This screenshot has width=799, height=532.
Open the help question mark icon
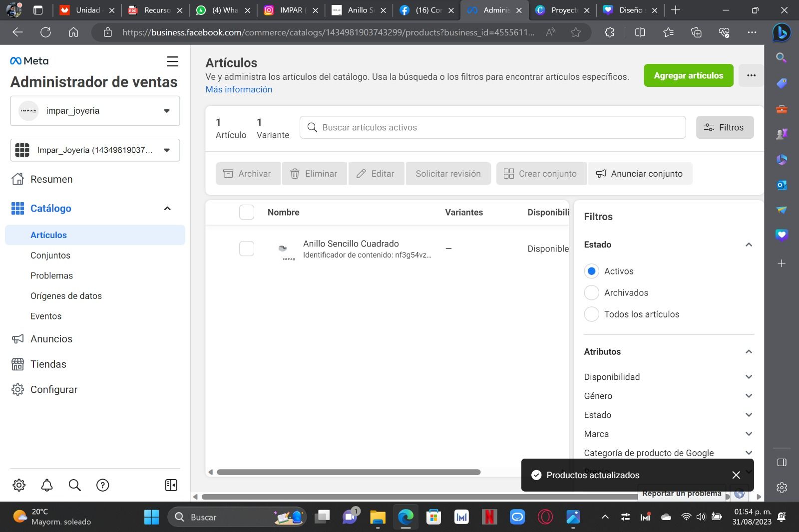[103, 485]
